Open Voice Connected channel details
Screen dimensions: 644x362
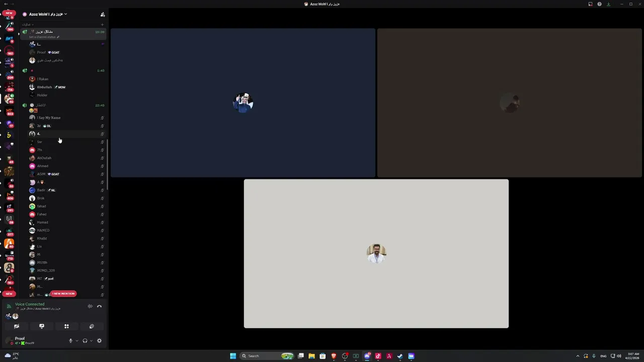coord(30,304)
